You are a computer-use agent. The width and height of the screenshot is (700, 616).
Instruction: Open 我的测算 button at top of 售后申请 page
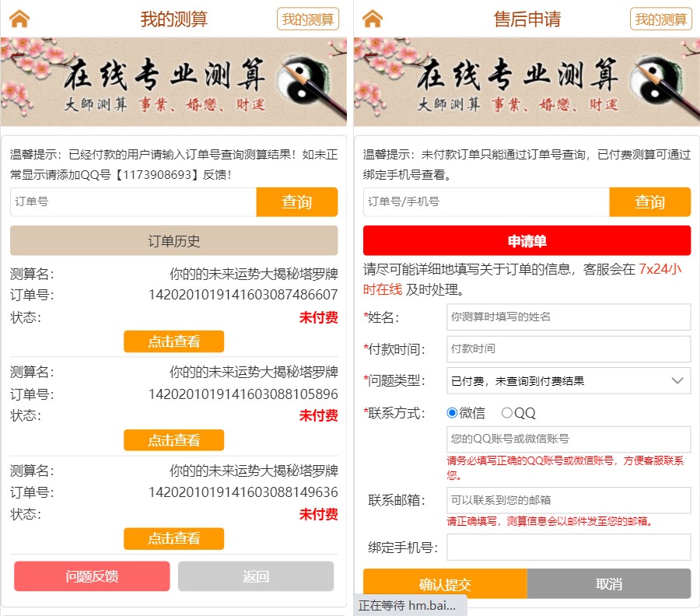point(660,19)
